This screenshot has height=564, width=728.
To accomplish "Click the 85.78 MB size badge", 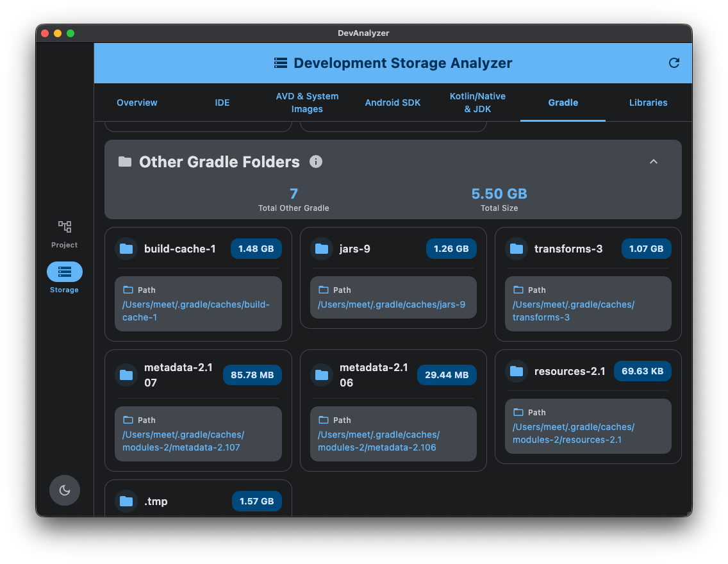I will pyautogui.click(x=252, y=375).
